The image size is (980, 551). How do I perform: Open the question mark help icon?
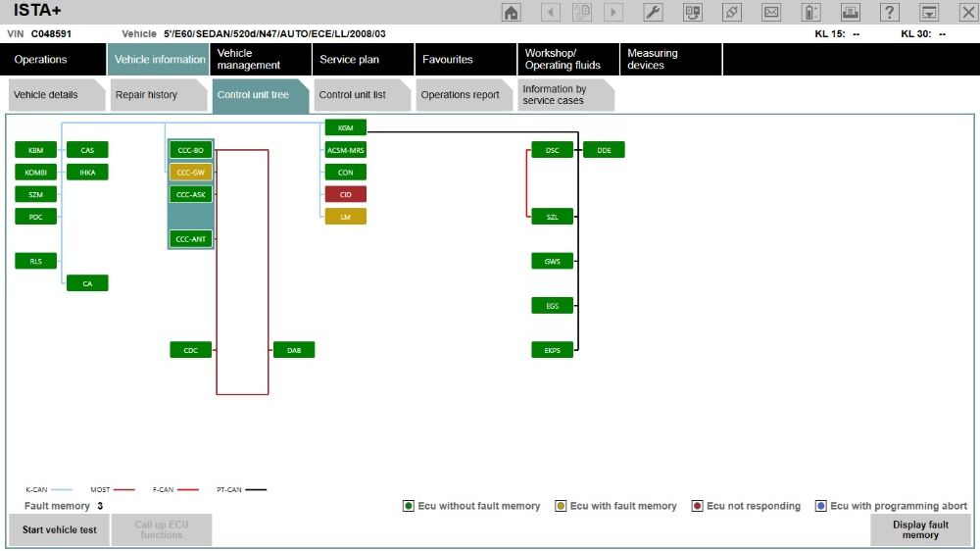tap(890, 12)
